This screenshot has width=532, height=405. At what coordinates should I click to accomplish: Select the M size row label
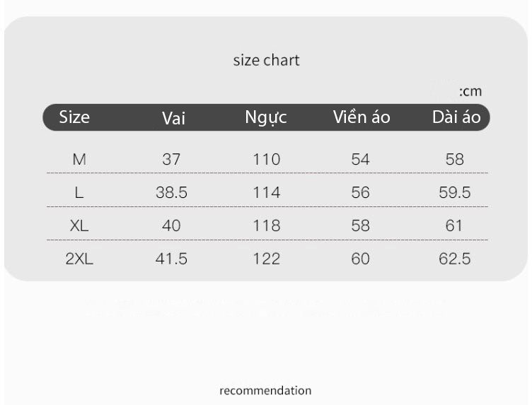tap(79, 159)
